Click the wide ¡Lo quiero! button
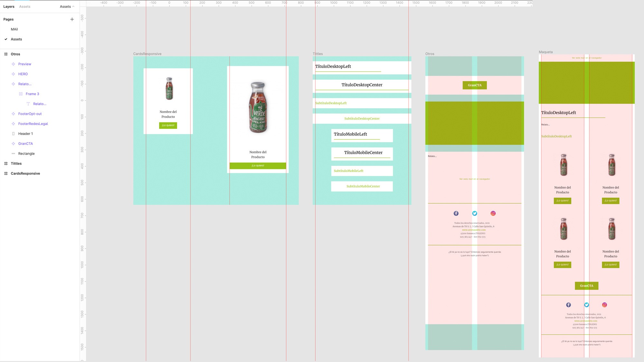 258,166
